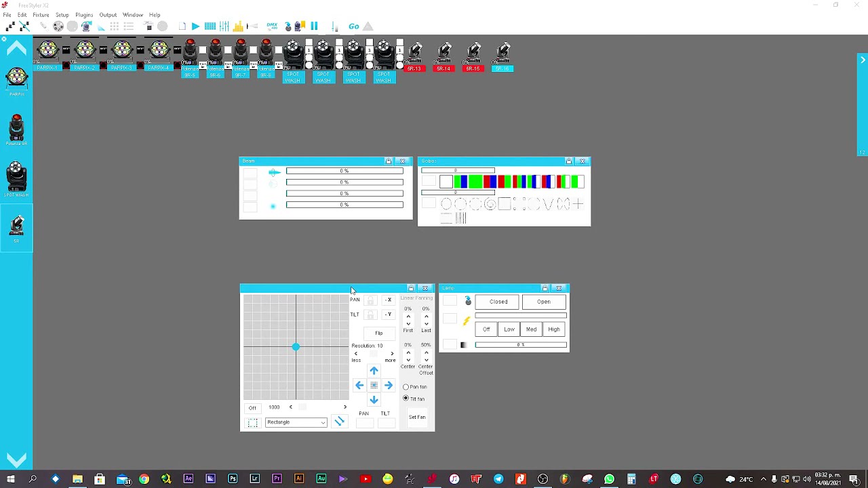Click the Flip button
Screen dimensions: 868x488
click(379, 333)
